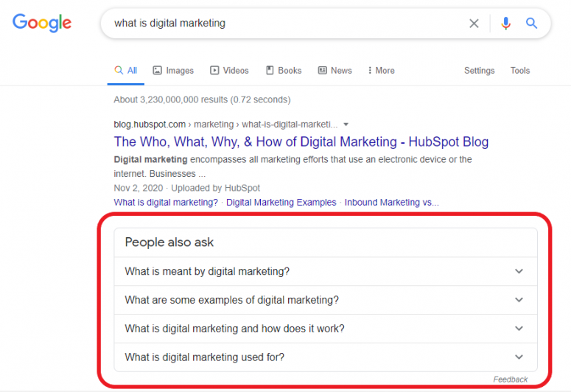
Task: Open the Settings menu
Action: [479, 70]
